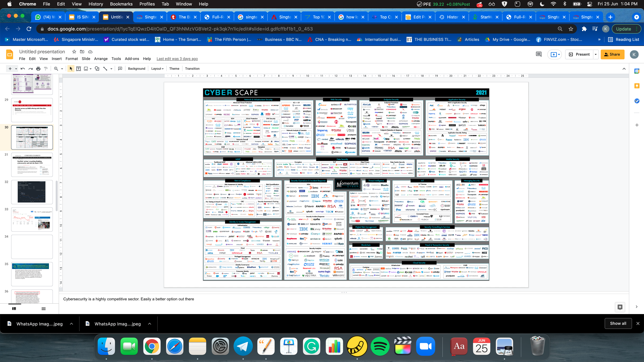The width and height of the screenshot is (644, 362).
Task: Hide the menus with the up chevron
Action: point(624,69)
